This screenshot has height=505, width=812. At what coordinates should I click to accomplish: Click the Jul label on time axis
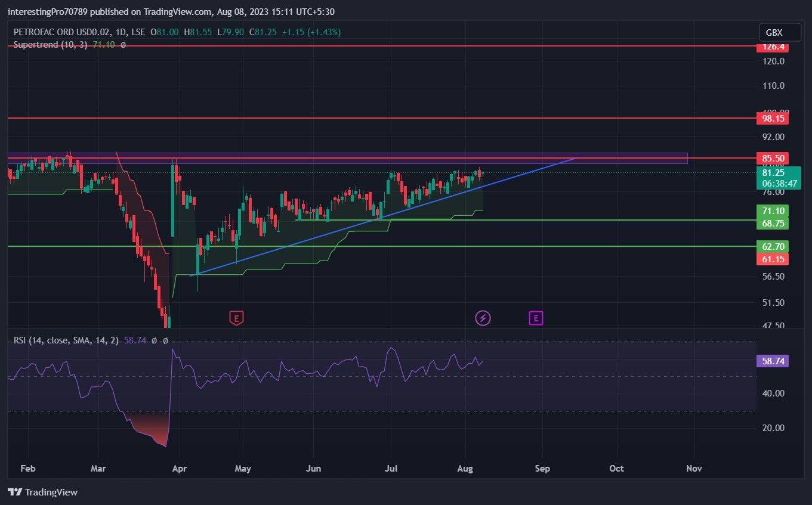click(x=391, y=469)
